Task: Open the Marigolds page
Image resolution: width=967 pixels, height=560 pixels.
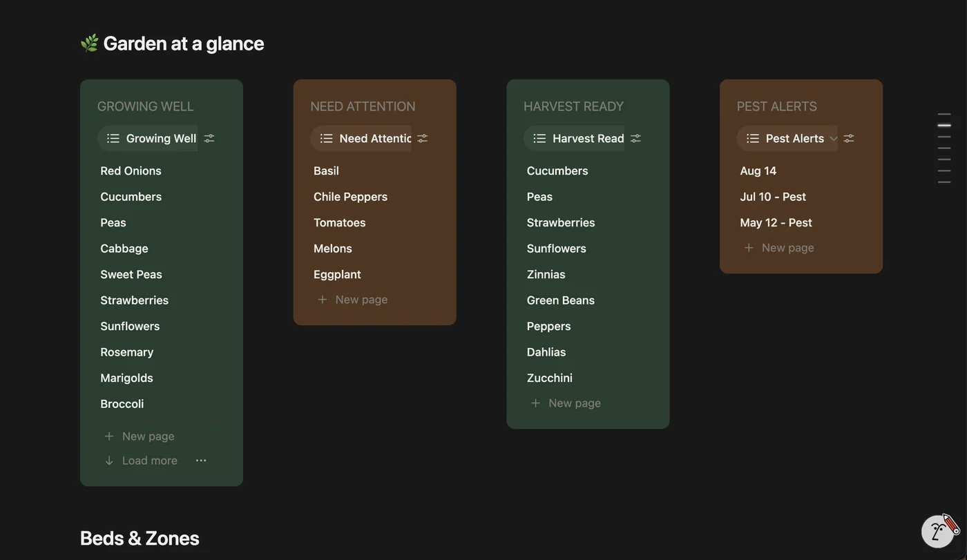Action: pos(127,378)
